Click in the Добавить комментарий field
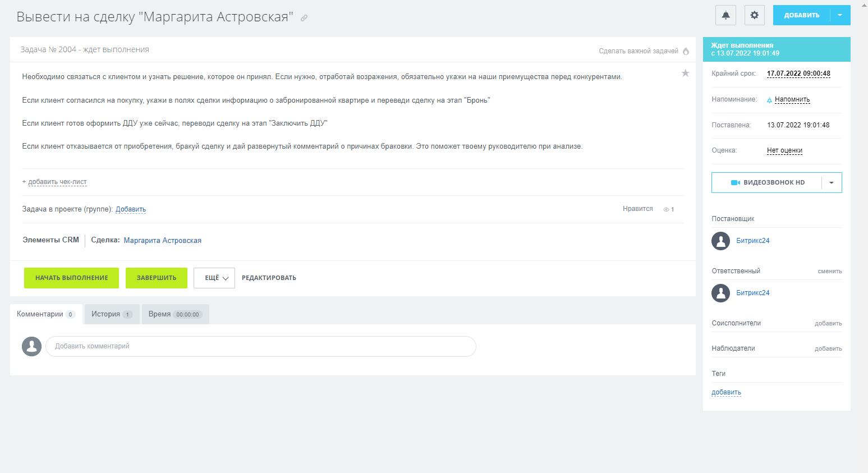The width and height of the screenshot is (868, 473). pos(260,346)
